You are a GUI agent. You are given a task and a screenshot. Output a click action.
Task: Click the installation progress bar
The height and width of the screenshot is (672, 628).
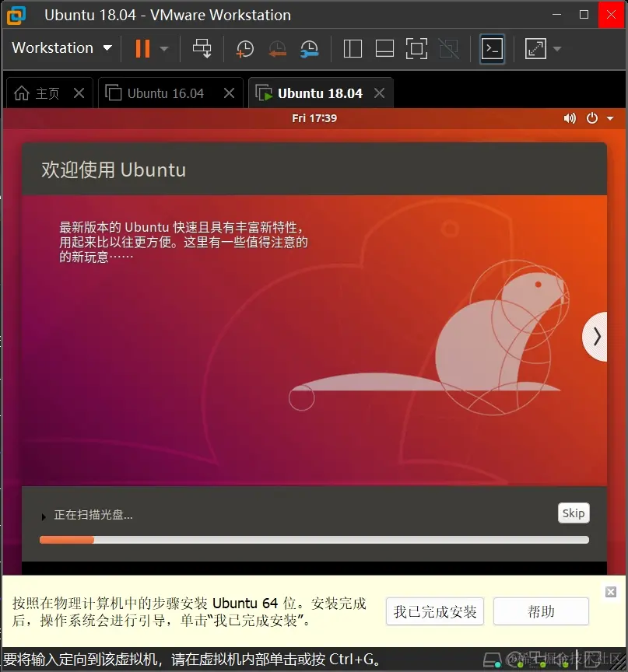click(x=314, y=540)
